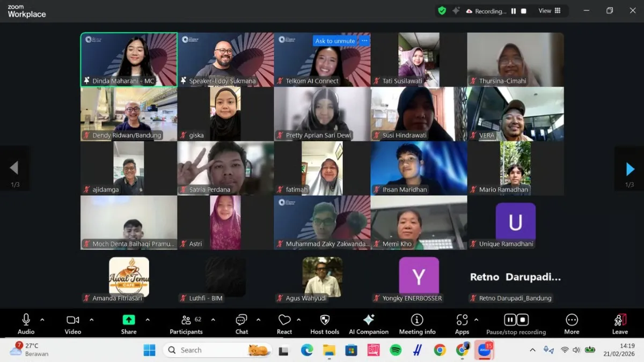644x362 pixels.
Task: Click Ask to unmute button
Action: 335,41
